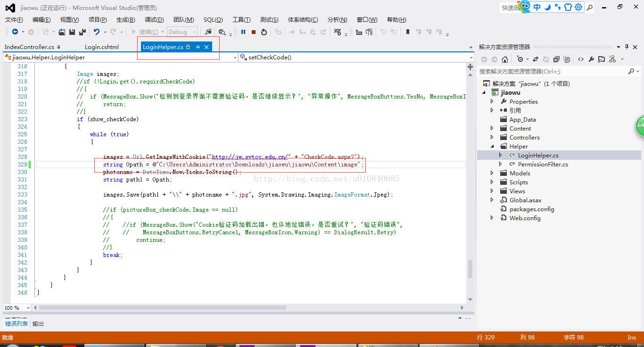Sync with Active Document in Solution Explorer
This screenshot has width=644, height=347.
click(x=536, y=59)
